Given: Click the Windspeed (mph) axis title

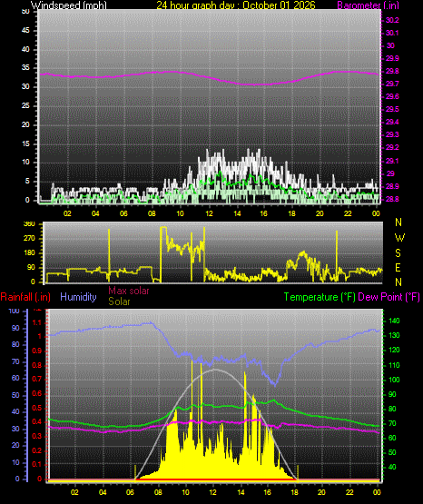Looking at the screenshot, I should pos(69,5).
